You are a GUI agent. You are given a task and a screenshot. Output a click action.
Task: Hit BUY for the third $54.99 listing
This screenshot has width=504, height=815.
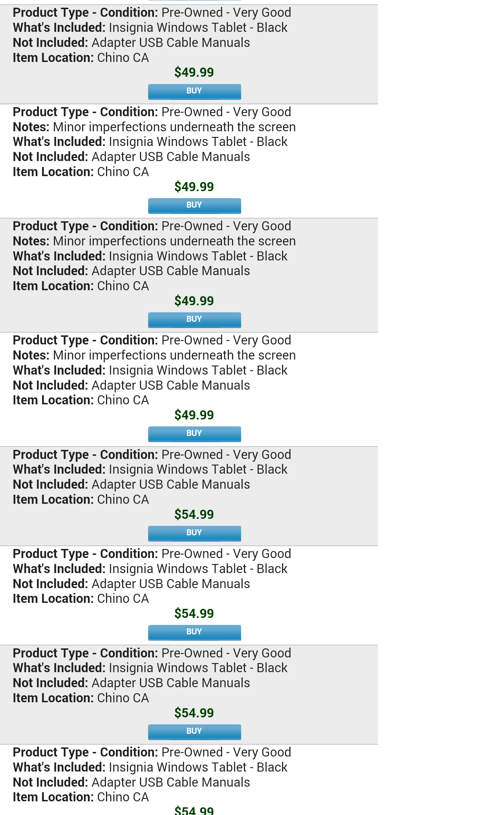point(194,732)
